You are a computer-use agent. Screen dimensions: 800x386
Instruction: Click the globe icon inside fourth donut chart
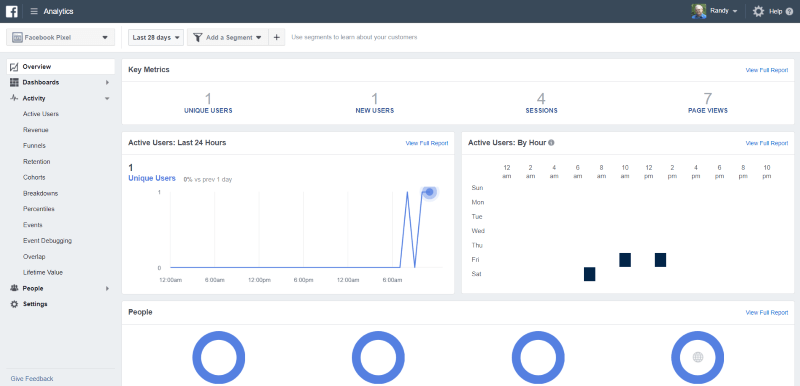[697, 357]
